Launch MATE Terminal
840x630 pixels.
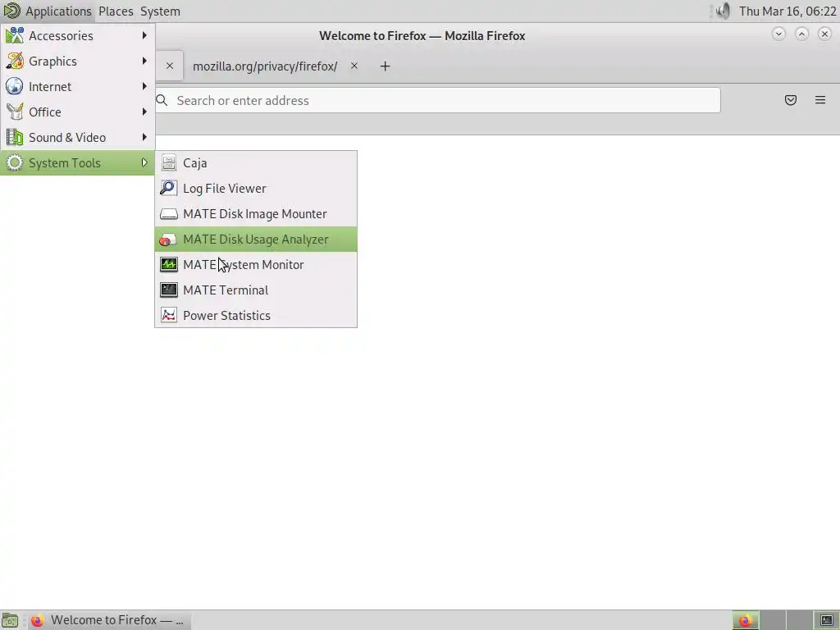point(256,290)
